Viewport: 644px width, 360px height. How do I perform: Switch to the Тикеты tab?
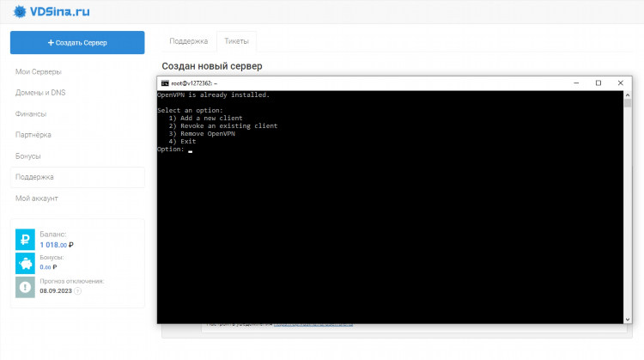pyautogui.click(x=237, y=41)
